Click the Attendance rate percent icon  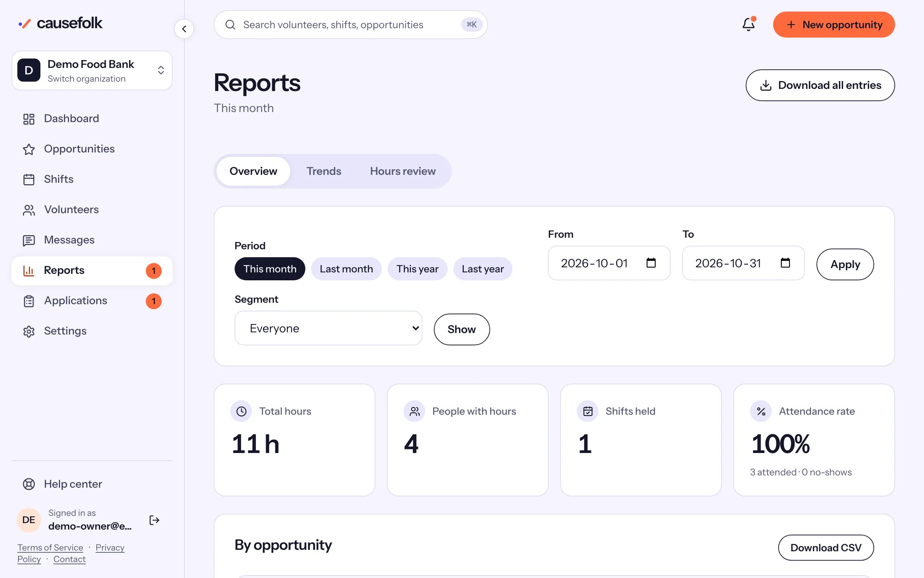(x=761, y=411)
